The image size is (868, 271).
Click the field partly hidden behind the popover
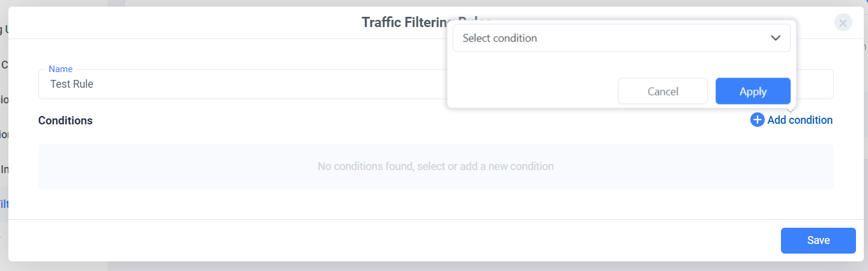click(x=814, y=84)
